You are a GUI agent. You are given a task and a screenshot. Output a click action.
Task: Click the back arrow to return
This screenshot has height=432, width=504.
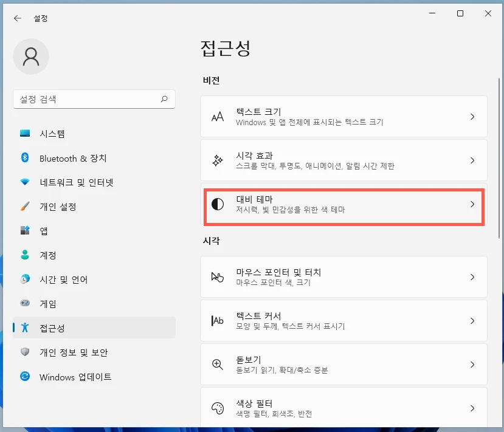point(17,18)
